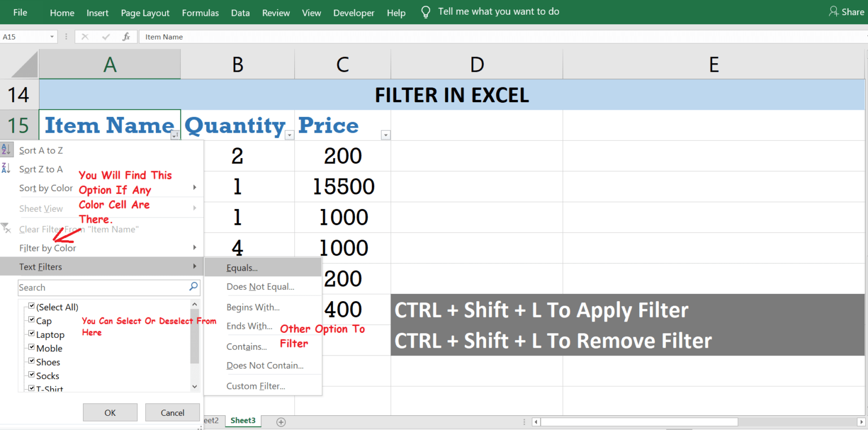This screenshot has height=430, width=868.
Task: Open the Quantity column filter dropdown
Action: click(x=289, y=135)
